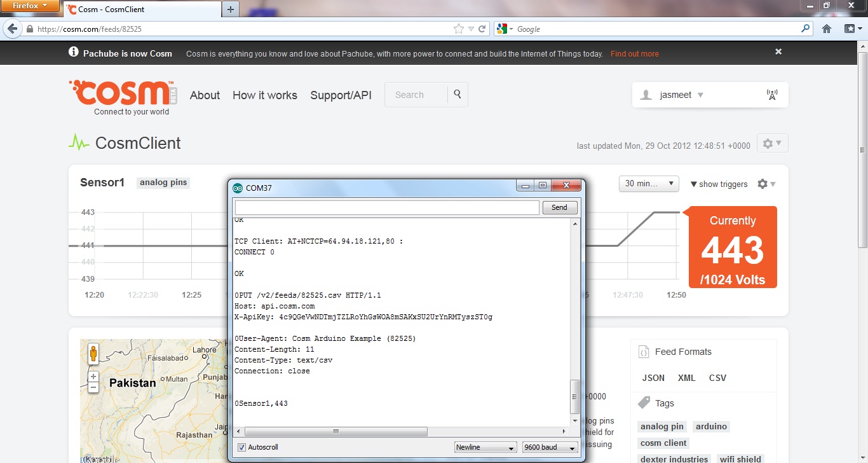Click the Sensor1 datastream name

coord(102,183)
